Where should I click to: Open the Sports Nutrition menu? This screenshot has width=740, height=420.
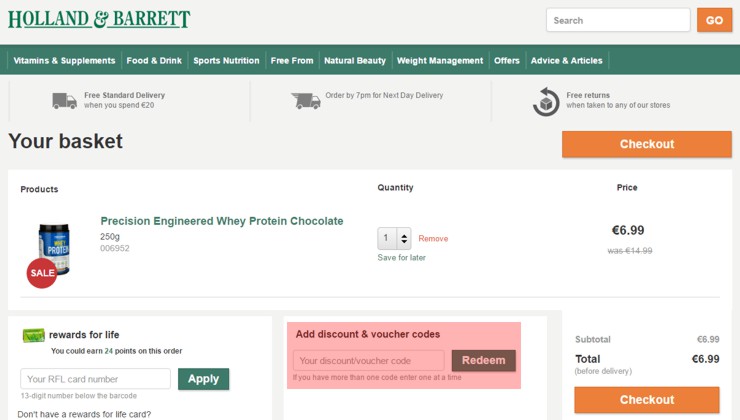click(x=226, y=60)
